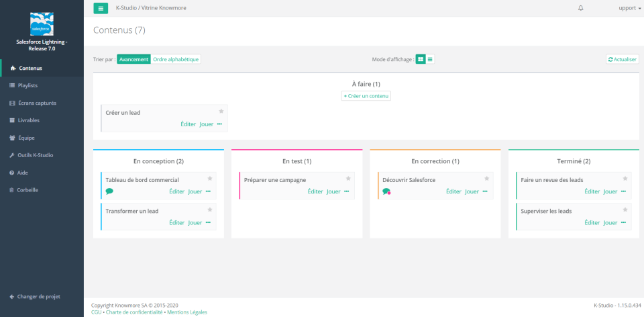Screen dimensions: 644x317
Task: Open Équipe in the sidebar
Action: pyautogui.click(x=42, y=138)
